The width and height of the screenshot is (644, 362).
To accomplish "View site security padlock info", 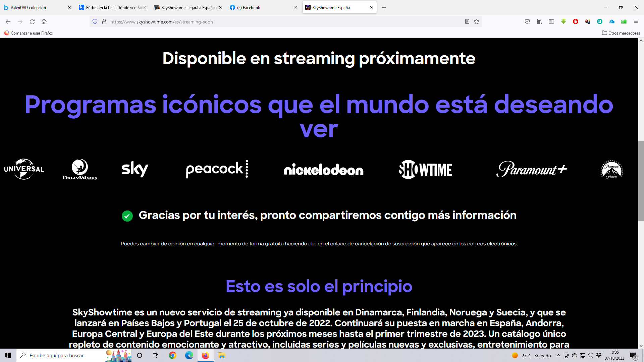I will [104, 22].
